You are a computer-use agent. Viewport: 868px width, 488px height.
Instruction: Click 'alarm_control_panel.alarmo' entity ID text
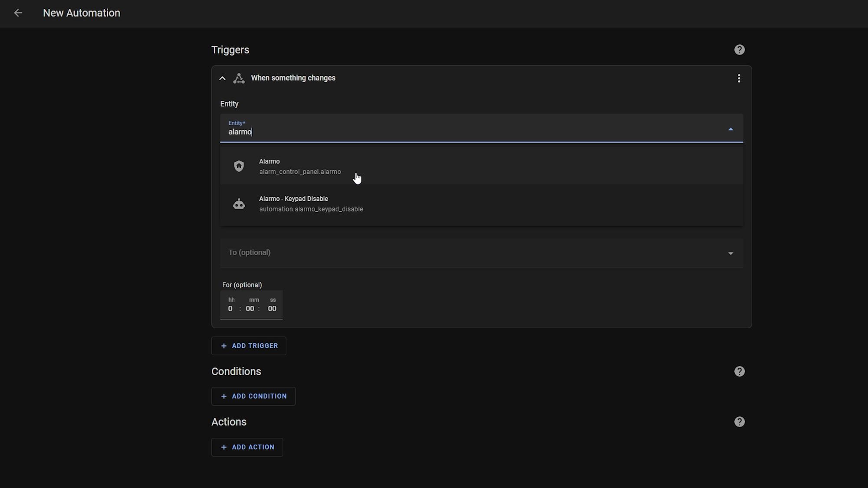click(300, 172)
